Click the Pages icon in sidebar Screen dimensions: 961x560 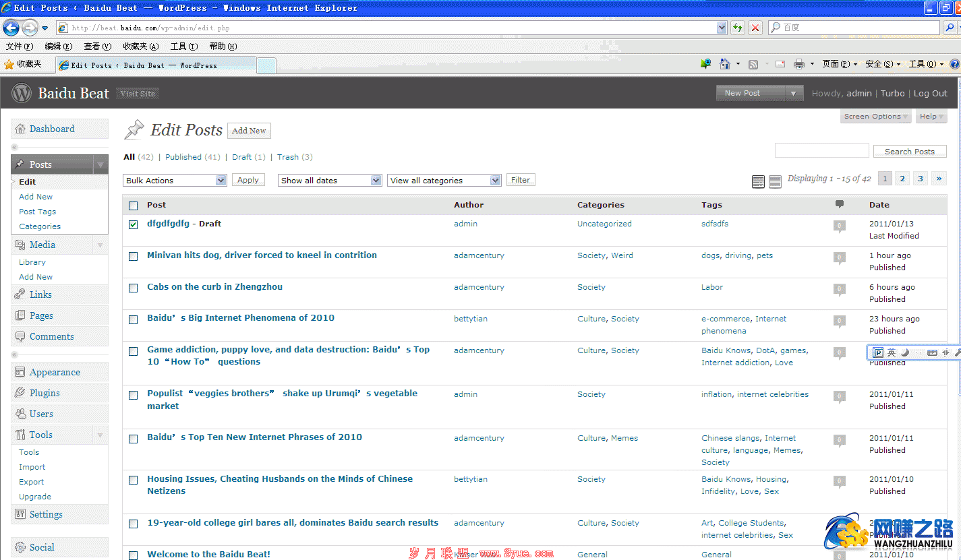(x=20, y=315)
